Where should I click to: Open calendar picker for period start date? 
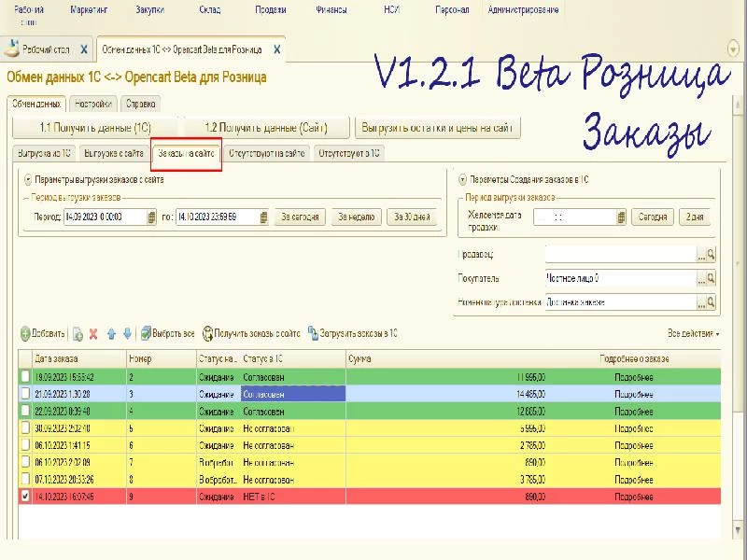(x=151, y=217)
